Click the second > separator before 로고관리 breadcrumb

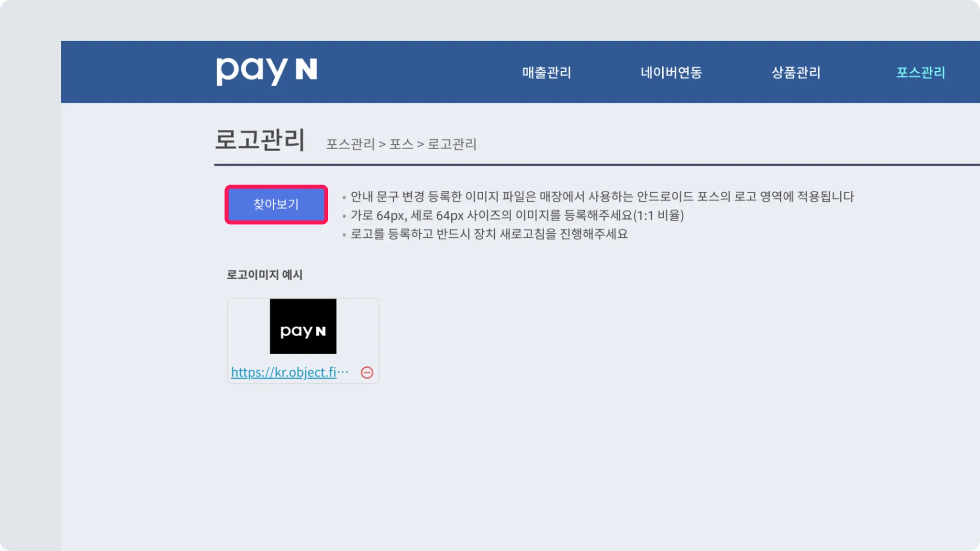pyautogui.click(x=420, y=144)
